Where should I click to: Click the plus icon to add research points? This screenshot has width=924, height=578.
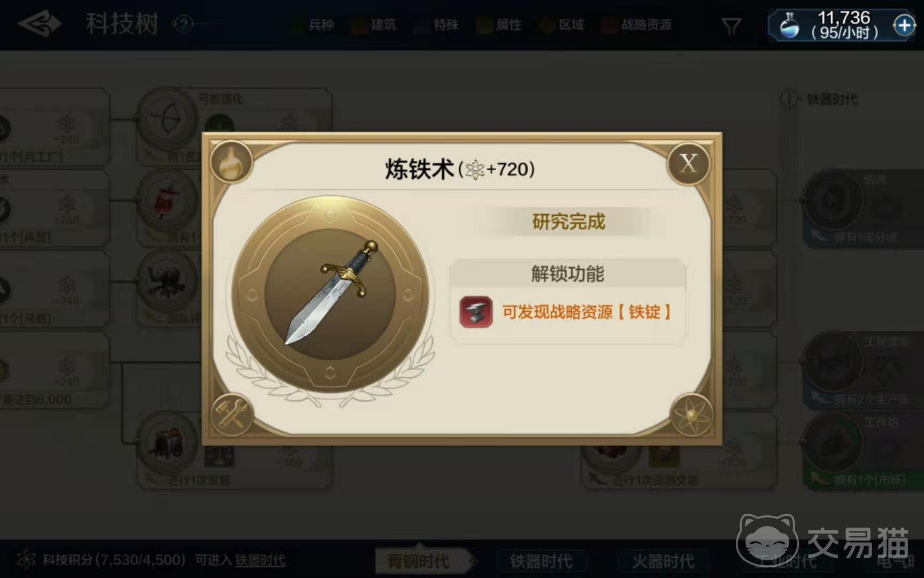click(904, 25)
